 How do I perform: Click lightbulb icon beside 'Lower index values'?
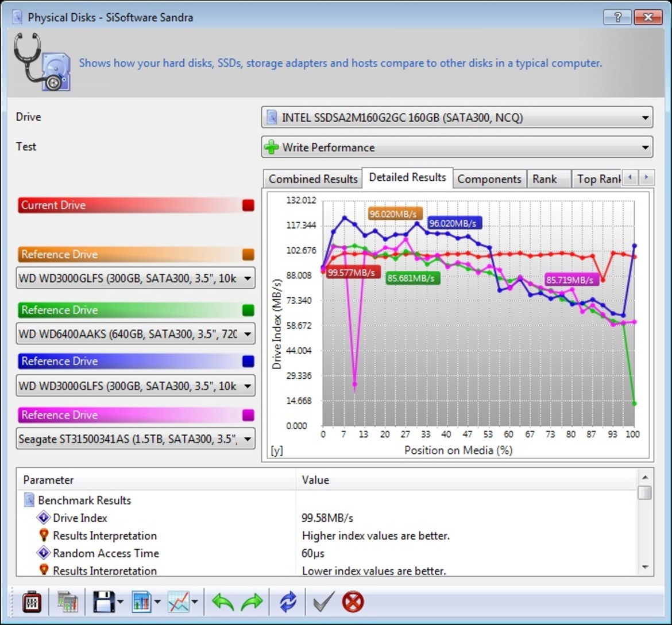pyautogui.click(x=43, y=569)
